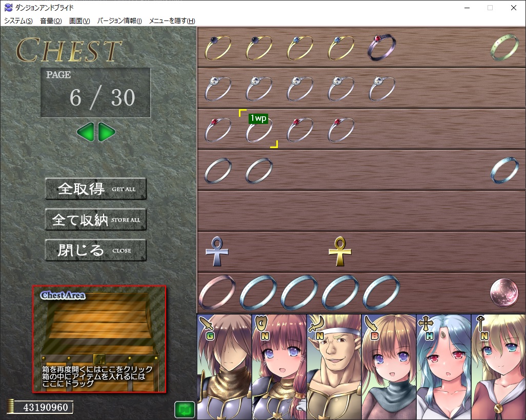
Task: Click the 閉じる CLOSE button
Action: [95, 250]
